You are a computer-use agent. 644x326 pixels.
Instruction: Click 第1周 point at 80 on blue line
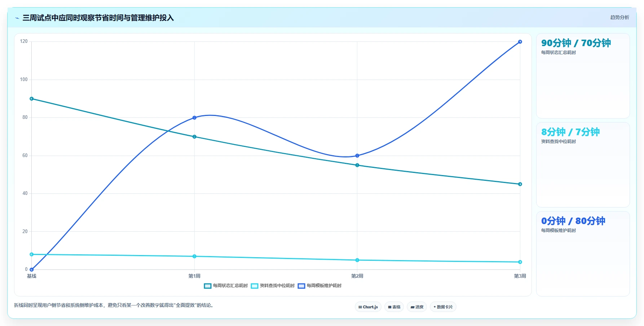(194, 118)
